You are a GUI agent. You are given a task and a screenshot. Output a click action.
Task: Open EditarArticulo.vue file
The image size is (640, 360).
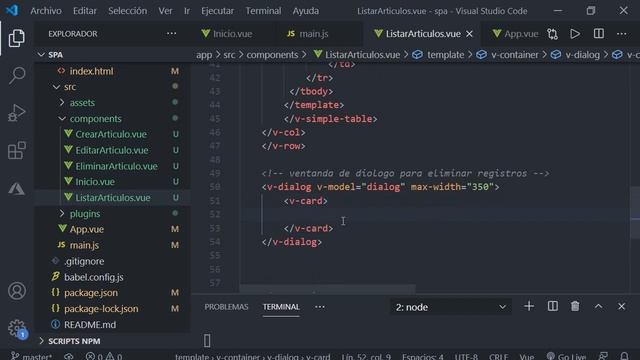(x=112, y=150)
